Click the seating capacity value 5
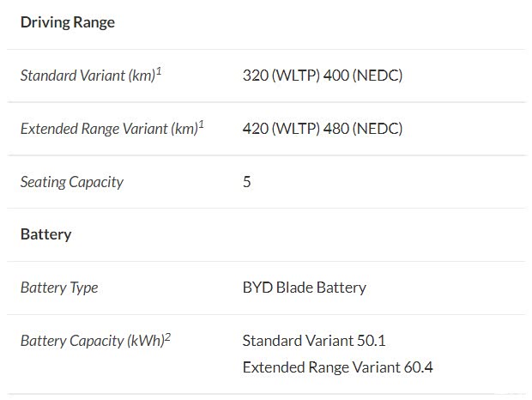This screenshot has width=532, height=400. [247, 182]
